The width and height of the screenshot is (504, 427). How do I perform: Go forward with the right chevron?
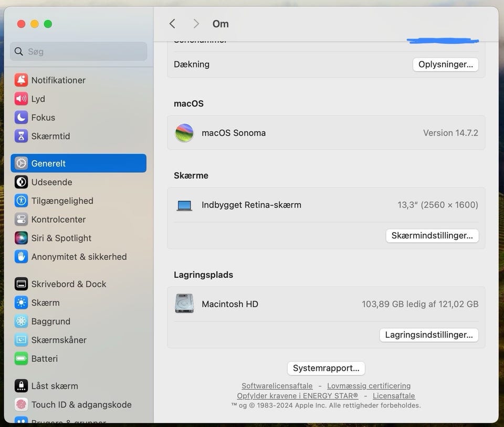tap(196, 24)
